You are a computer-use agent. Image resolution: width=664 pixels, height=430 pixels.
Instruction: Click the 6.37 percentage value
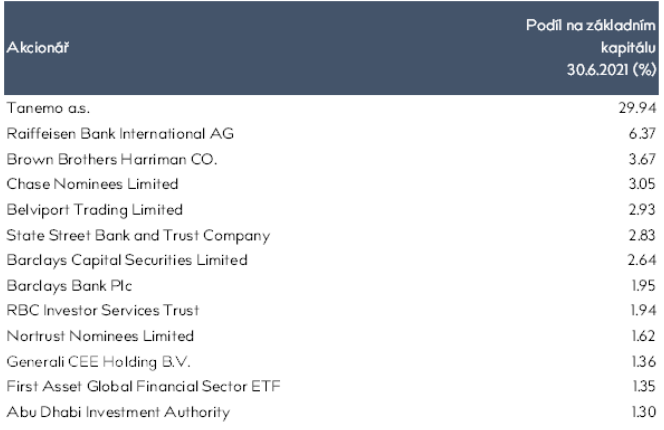[x=642, y=134]
